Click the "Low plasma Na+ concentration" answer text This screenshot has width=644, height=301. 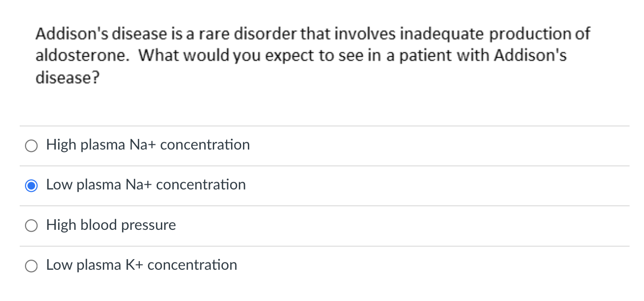click(146, 185)
